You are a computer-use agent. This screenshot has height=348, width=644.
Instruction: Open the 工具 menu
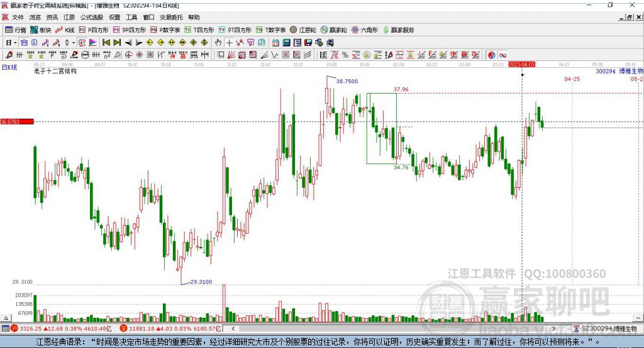click(x=131, y=17)
